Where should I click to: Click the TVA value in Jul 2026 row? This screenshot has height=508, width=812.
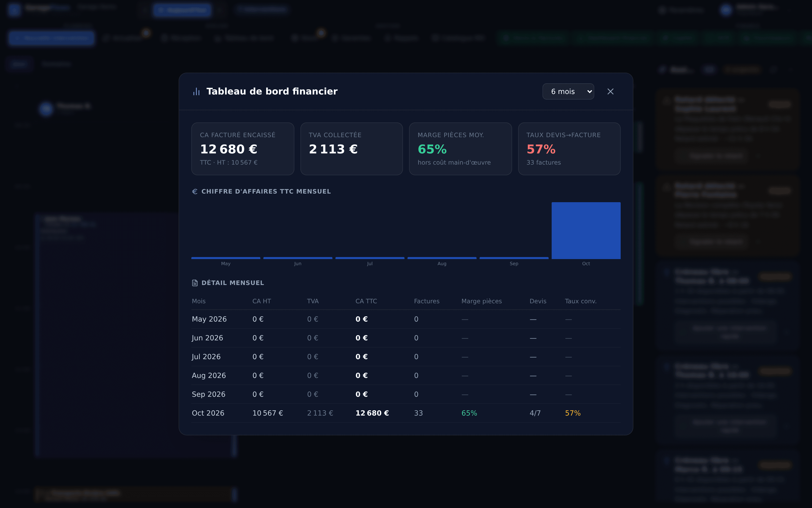313,357
